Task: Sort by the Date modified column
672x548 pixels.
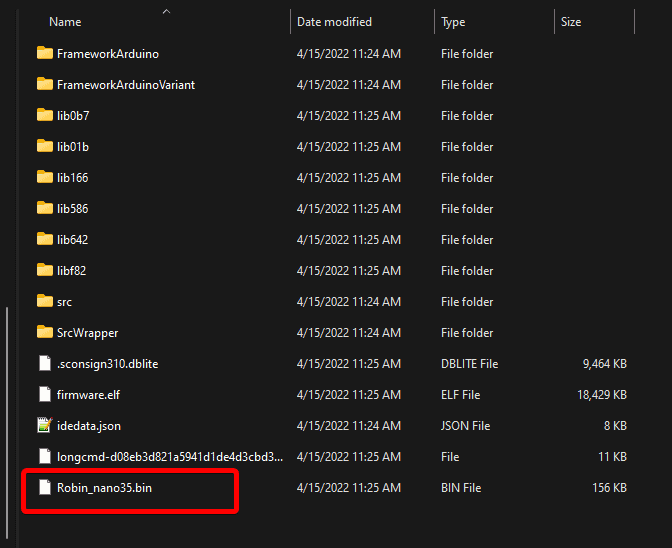Action: point(334,22)
